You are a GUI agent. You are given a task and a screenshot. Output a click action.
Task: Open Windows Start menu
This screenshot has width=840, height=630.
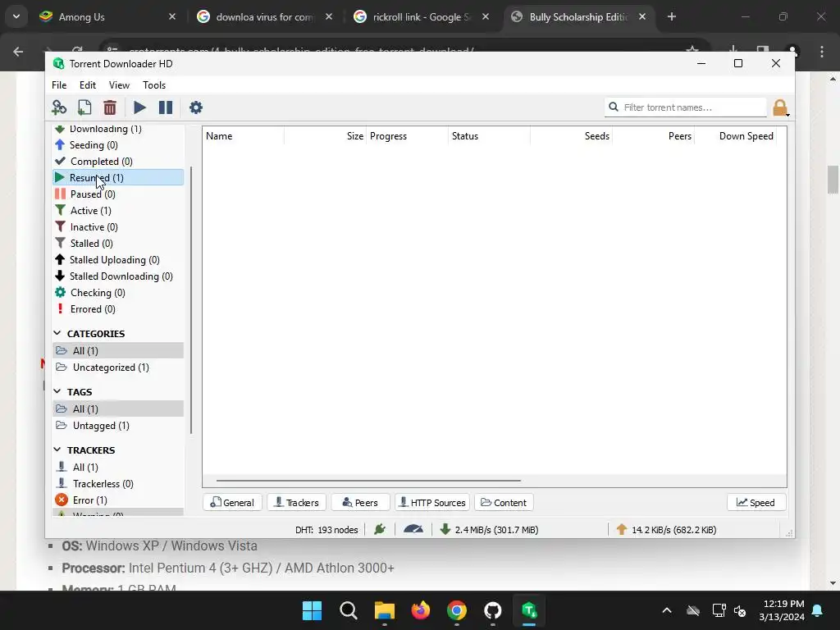[x=312, y=610]
